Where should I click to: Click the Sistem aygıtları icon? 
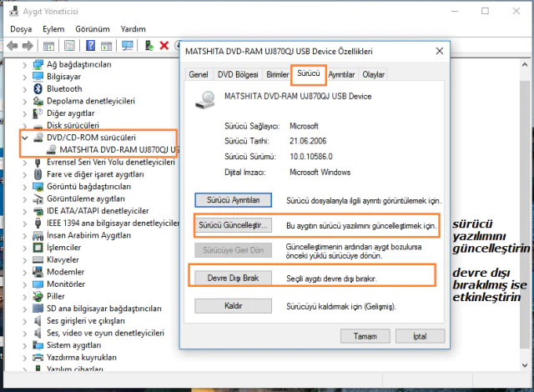(38, 345)
